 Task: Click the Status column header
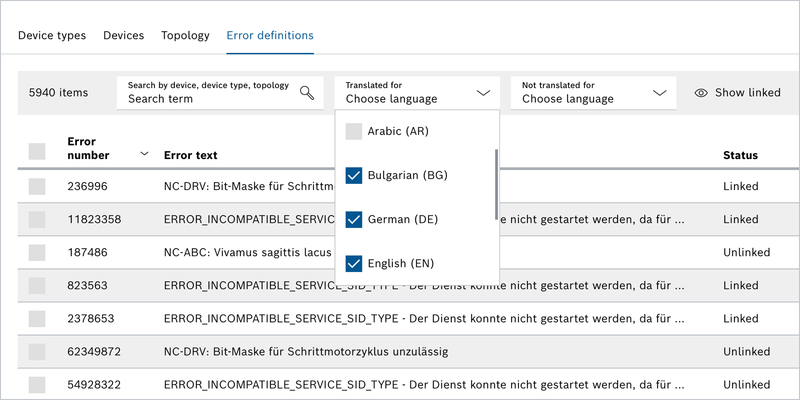pyautogui.click(x=740, y=155)
